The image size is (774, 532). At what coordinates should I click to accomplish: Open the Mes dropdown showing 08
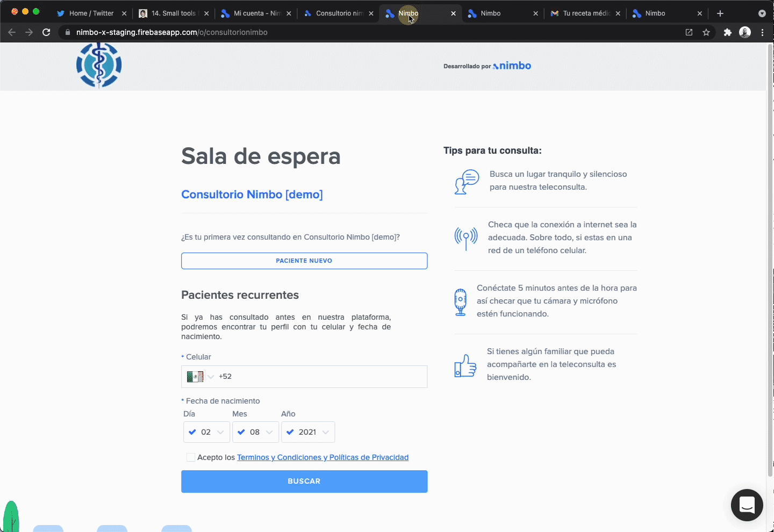point(256,432)
